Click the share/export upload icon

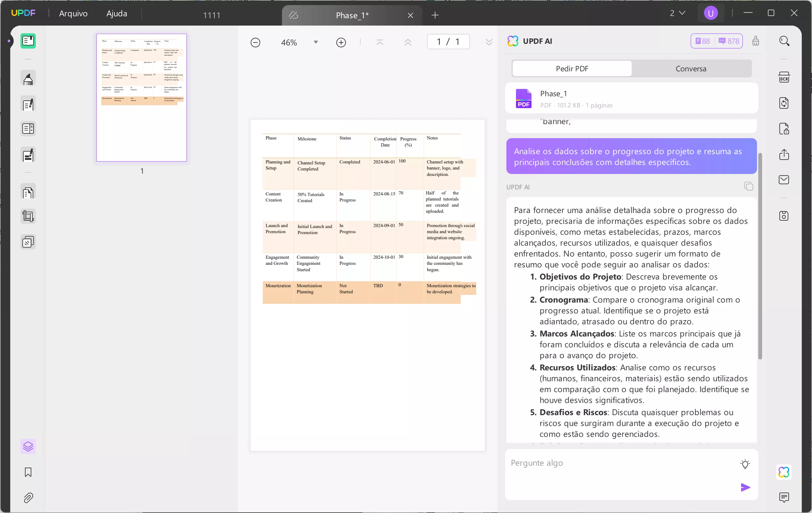(x=784, y=154)
